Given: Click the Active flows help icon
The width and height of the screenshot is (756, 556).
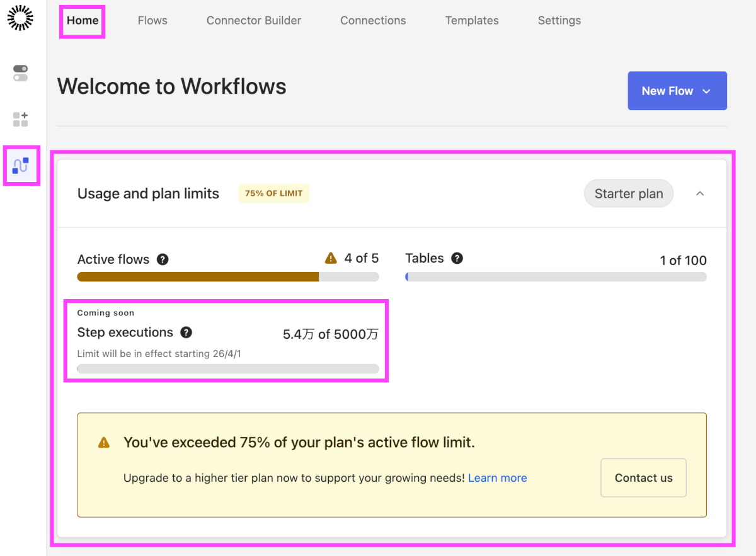Looking at the screenshot, I should pos(163,259).
